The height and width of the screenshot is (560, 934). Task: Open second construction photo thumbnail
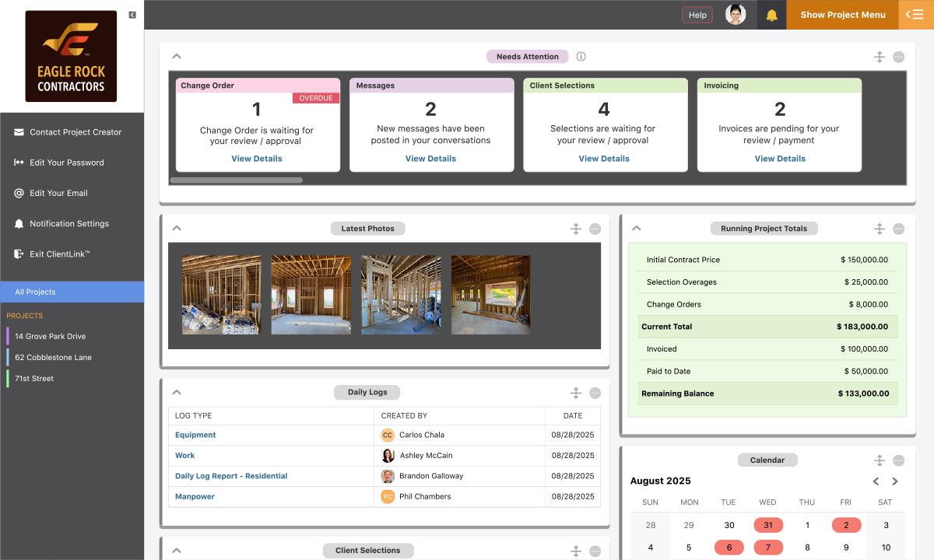tap(311, 295)
